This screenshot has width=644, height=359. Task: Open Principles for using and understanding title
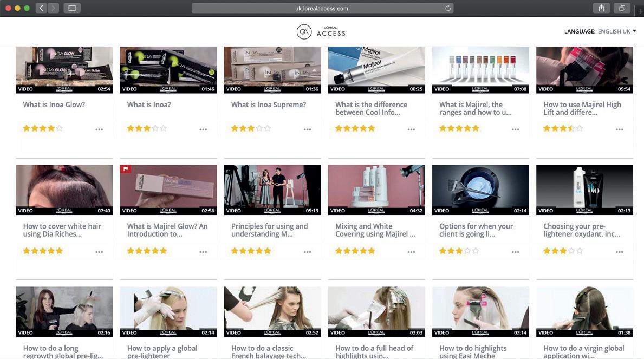point(269,230)
